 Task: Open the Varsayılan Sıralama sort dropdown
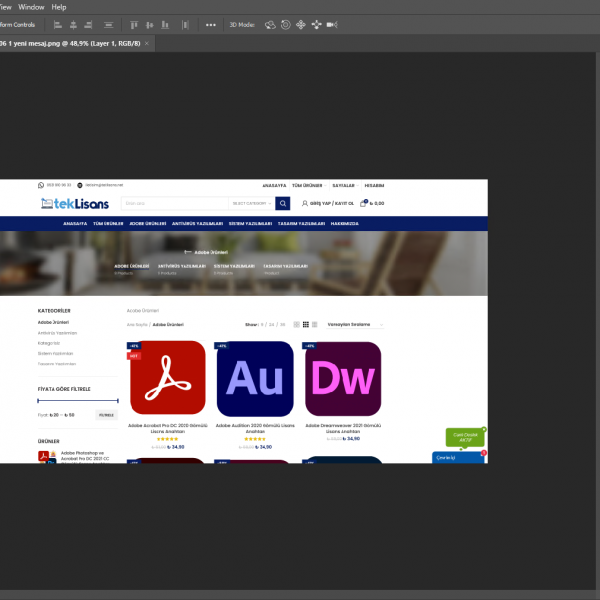(x=355, y=324)
